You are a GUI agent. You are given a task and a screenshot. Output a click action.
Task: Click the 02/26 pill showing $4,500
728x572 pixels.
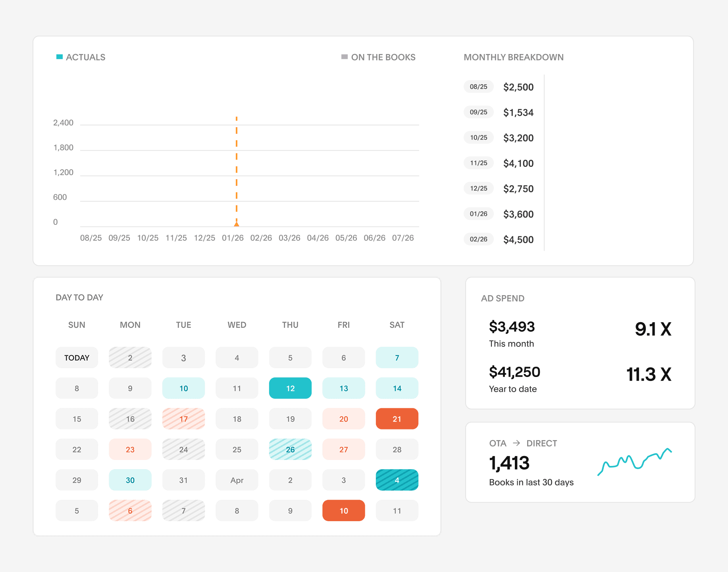tap(478, 239)
